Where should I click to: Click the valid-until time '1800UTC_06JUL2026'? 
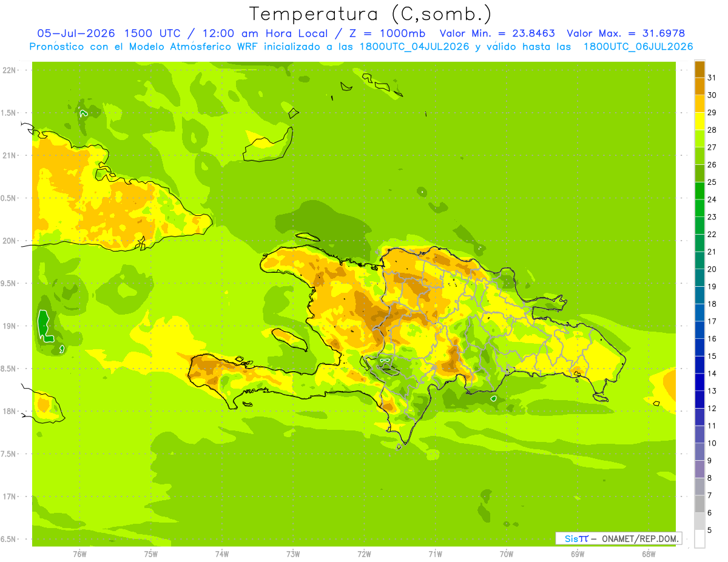[x=638, y=47]
